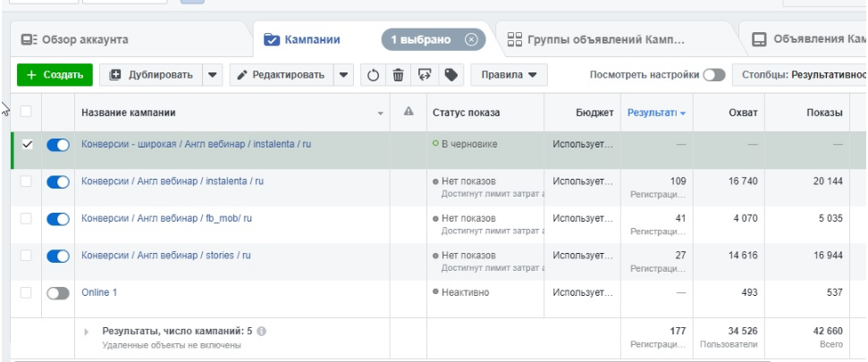Check the stories campaign checkbox
The width and height of the screenshot is (868, 362).
pyautogui.click(x=26, y=256)
